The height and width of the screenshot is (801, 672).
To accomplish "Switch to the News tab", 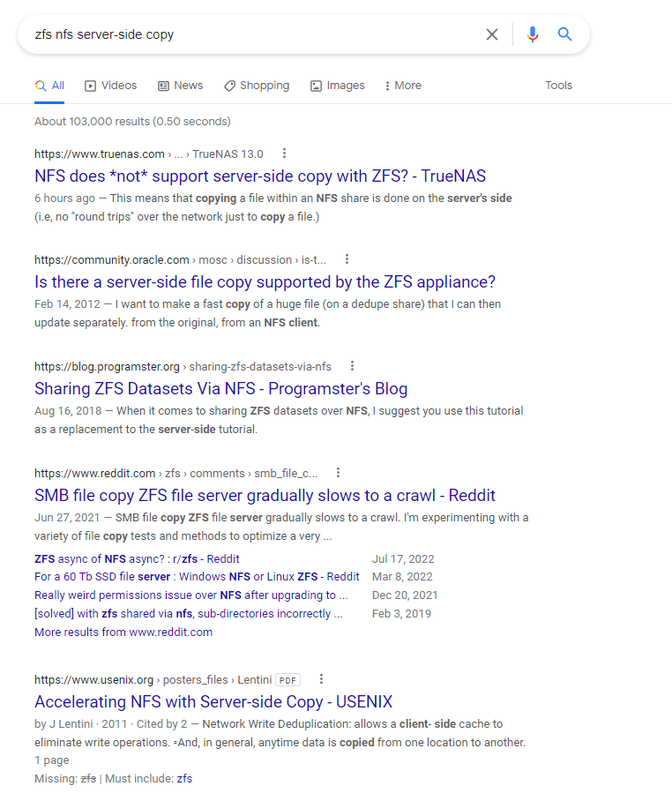I will pos(180,86).
